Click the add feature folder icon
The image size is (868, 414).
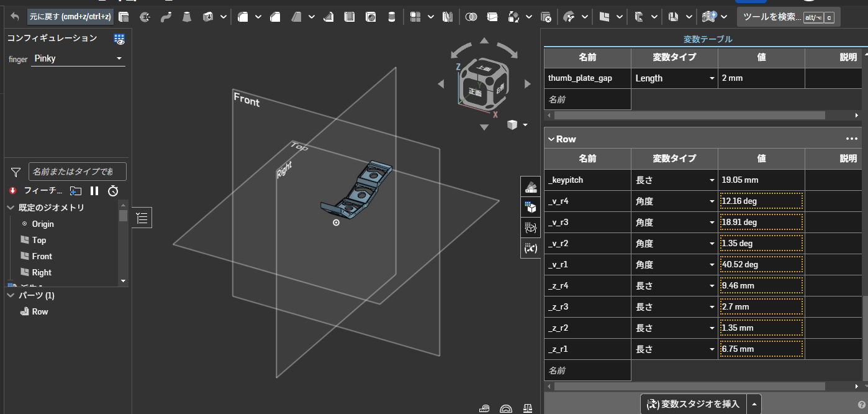tap(76, 191)
